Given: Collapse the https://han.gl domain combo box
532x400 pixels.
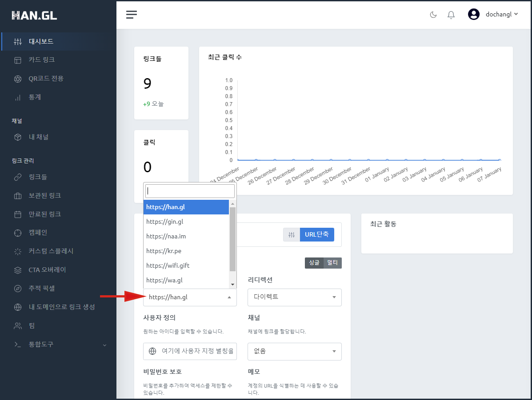Looking at the screenshot, I should (x=190, y=297).
